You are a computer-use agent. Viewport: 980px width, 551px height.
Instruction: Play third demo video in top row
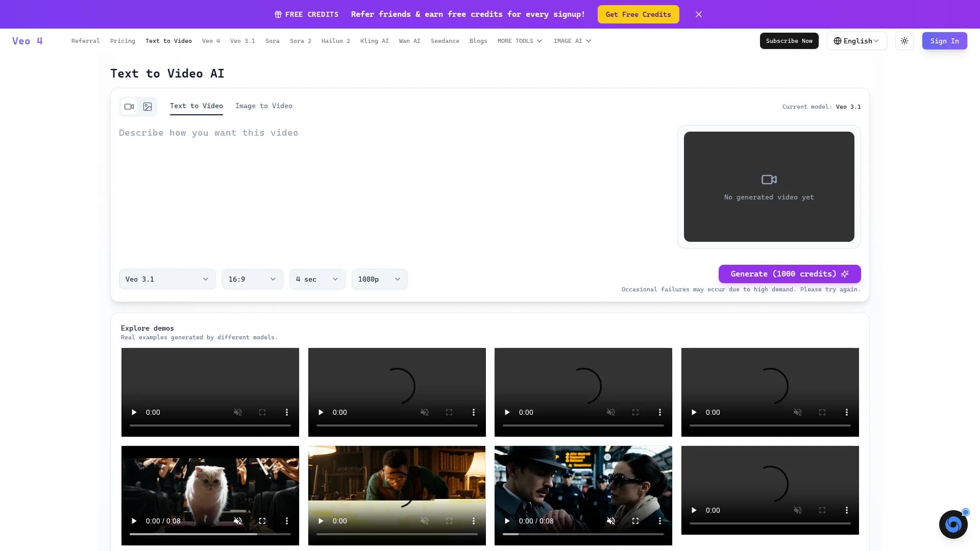(507, 412)
